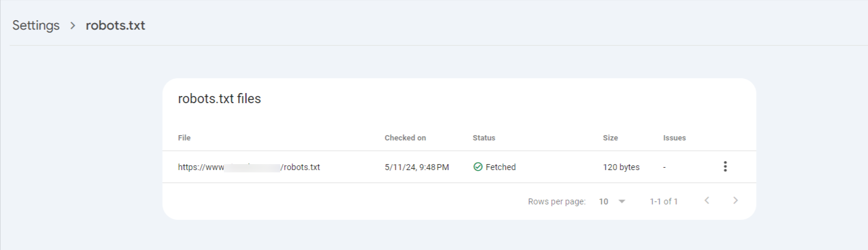Sort by File column header
Viewport: 868px width, 250px height.
[x=184, y=137]
